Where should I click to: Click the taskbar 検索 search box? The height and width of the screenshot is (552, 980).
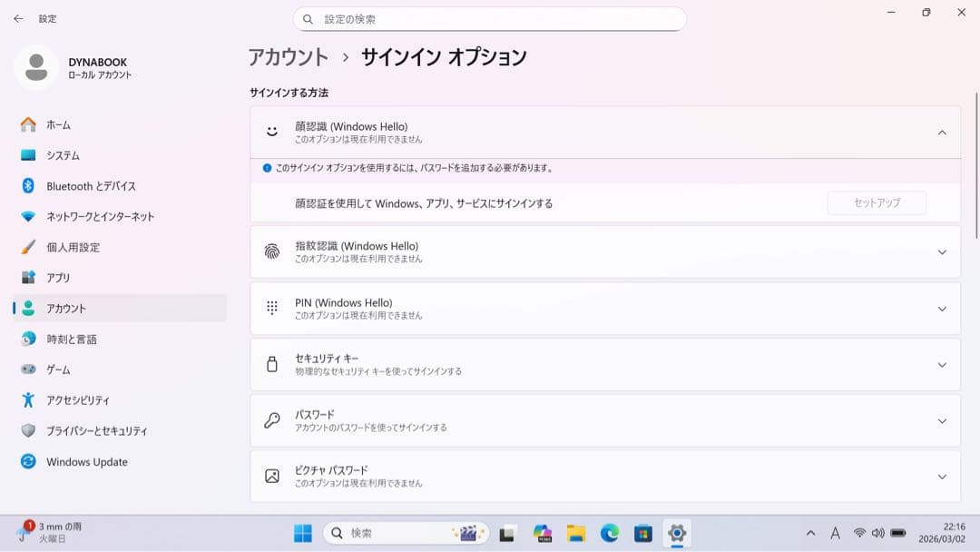[407, 533]
